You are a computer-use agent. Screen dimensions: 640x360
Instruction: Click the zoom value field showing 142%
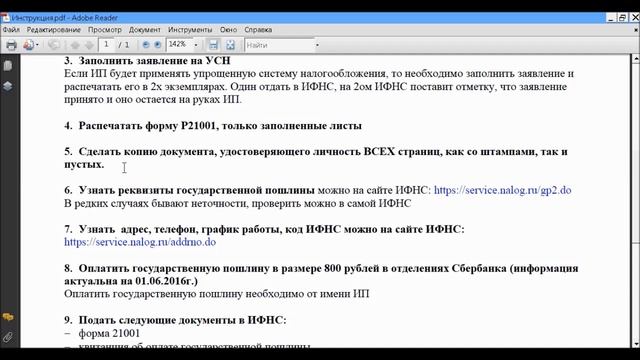[x=179, y=44]
